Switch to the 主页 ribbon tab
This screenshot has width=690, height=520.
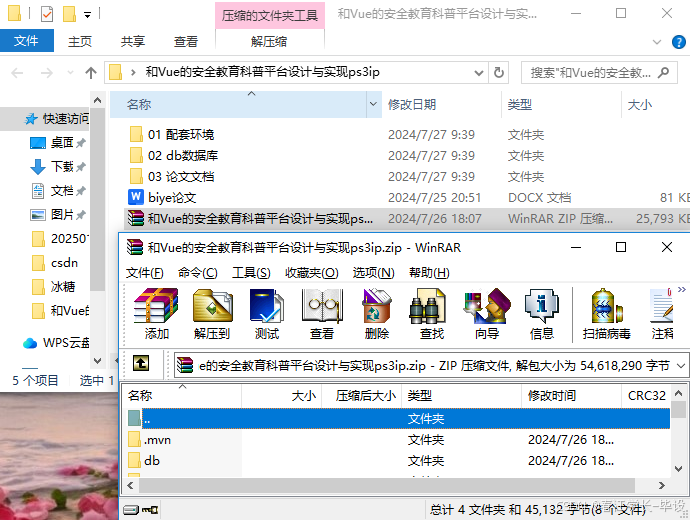pos(80,41)
